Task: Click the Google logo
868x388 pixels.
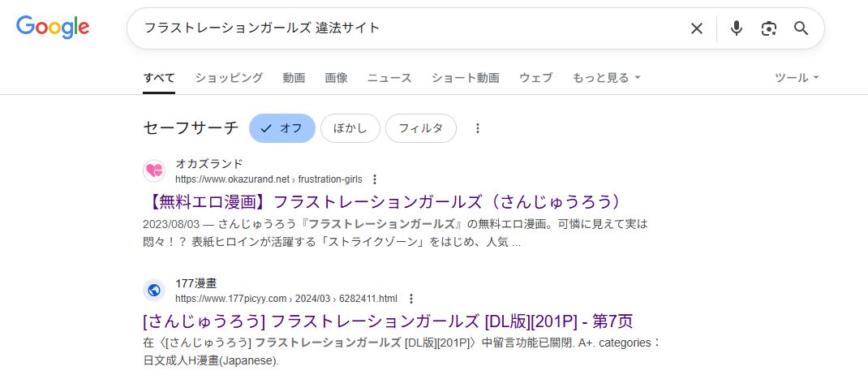Action: point(53,28)
